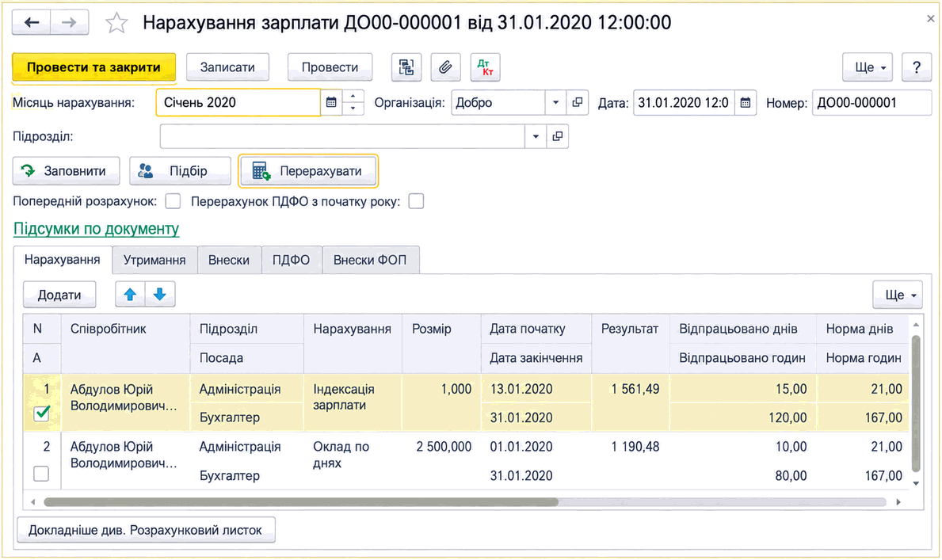Toggle Перерахунок ПДФО з початку року
This screenshot has width=942, height=560.
[x=416, y=201]
